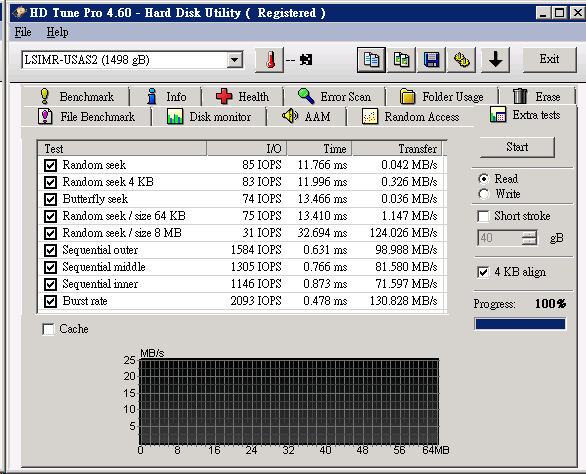Click the floppy disk save icon
Viewport: 586px width, 474px height.
coord(431,60)
